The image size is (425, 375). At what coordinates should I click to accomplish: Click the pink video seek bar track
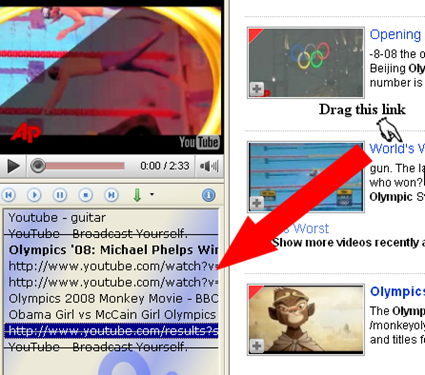coord(85,166)
